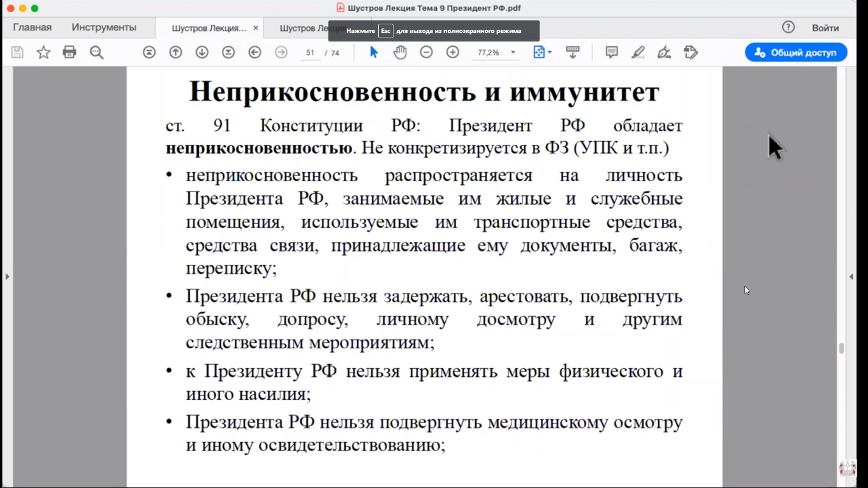Screen dimensions: 868x488
Task: Add the document to favorites with the star icon
Action: coord(43,52)
